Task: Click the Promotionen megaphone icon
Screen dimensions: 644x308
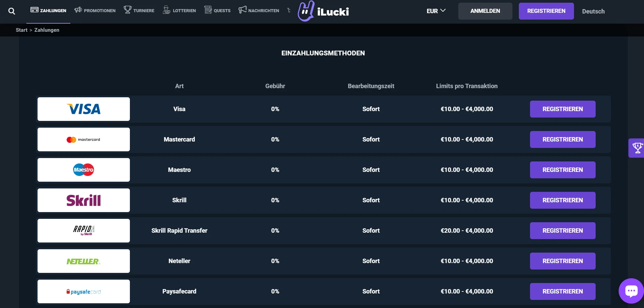Action: coord(78,10)
